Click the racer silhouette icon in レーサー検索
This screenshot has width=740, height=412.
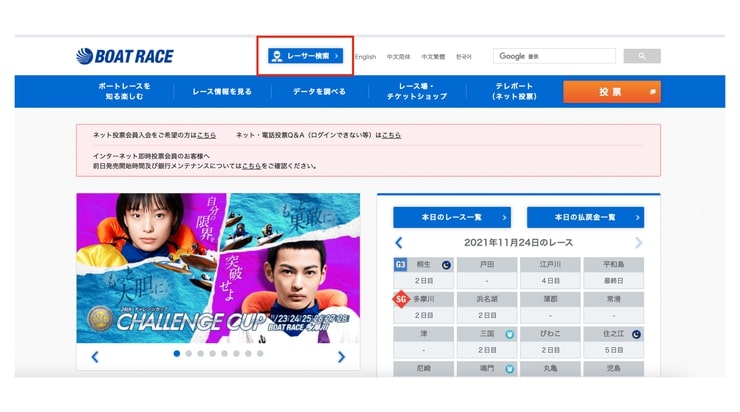[x=277, y=56]
